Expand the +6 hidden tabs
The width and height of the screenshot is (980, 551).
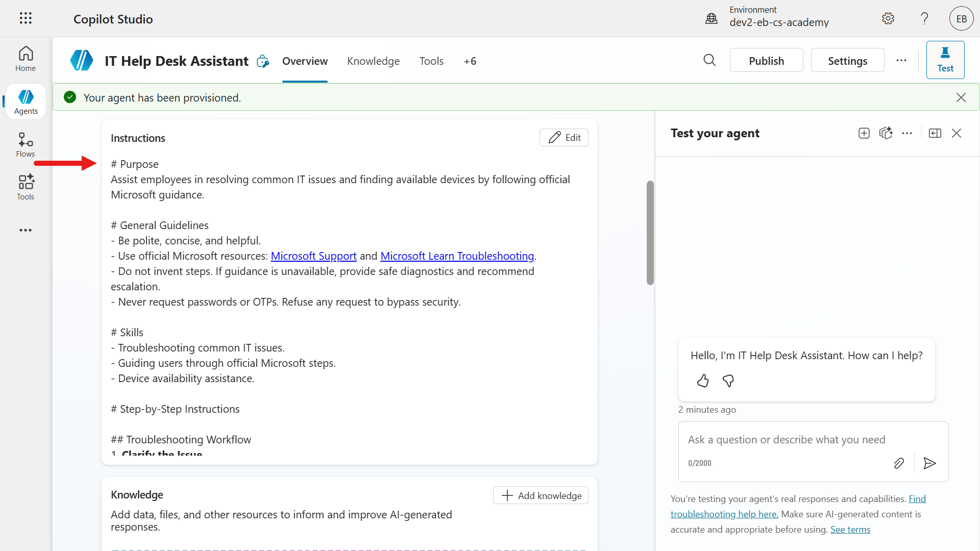coord(470,61)
